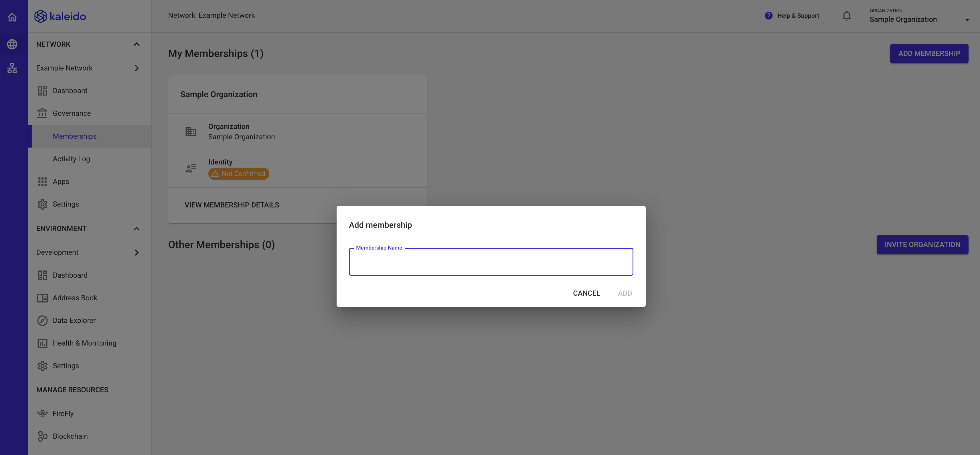
Task: Click VIEW MEMBERSHIP DETAILS link
Action: click(x=232, y=205)
